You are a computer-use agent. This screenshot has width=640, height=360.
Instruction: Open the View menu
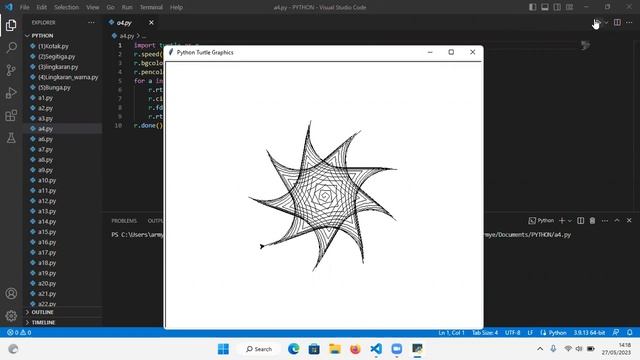tap(93, 7)
